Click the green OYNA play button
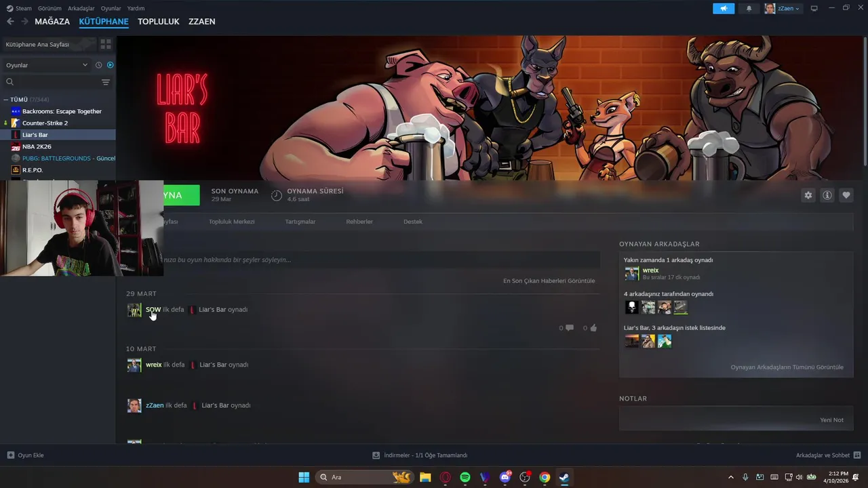This screenshot has width=868, height=488. [181, 195]
